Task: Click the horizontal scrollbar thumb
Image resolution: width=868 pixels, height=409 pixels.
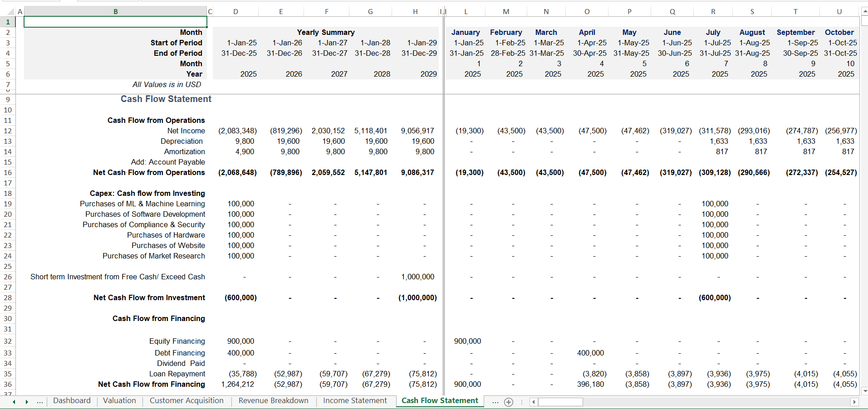Action: tap(560, 402)
